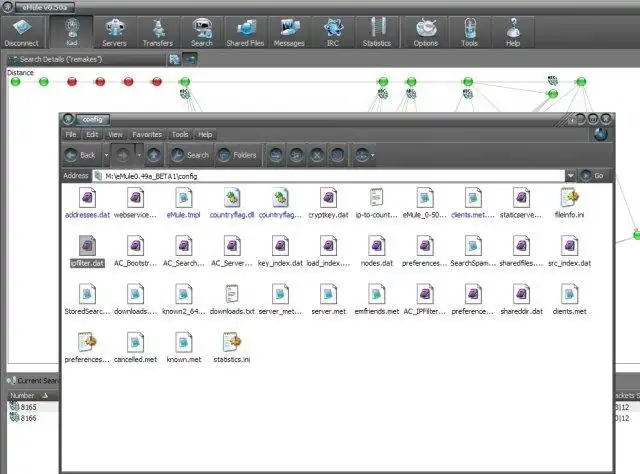The width and height of the screenshot is (640, 474).
Task: Toggle the Folders pane button
Action: click(x=238, y=155)
